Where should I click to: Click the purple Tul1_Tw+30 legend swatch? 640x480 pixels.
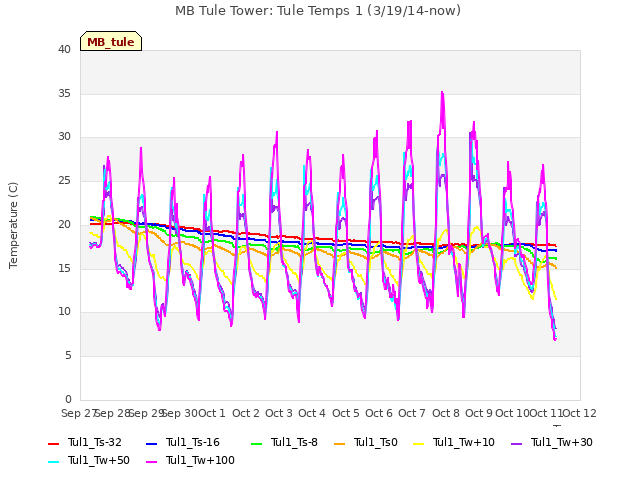[x=517, y=443]
